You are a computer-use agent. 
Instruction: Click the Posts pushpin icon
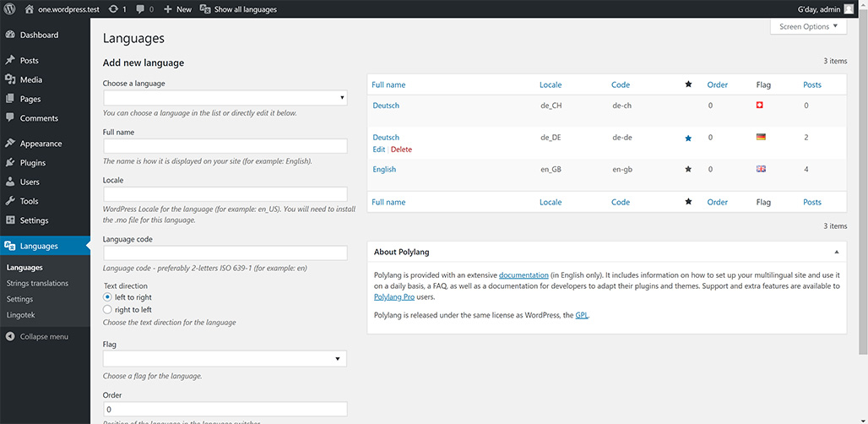pyautogui.click(x=10, y=60)
